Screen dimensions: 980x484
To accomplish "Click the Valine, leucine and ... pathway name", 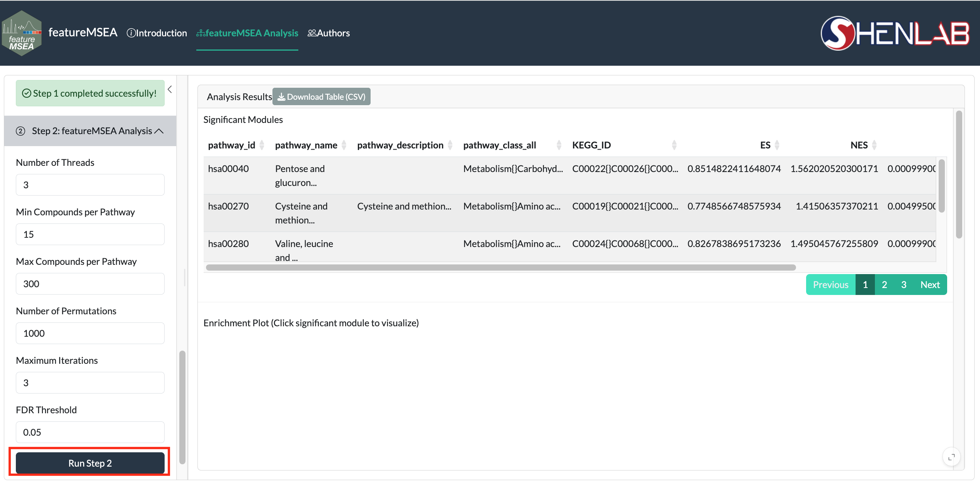I will pos(304,251).
